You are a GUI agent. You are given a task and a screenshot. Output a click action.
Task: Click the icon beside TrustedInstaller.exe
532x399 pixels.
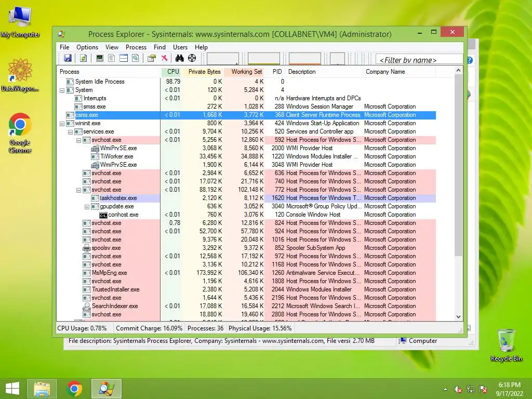click(87, 289)
